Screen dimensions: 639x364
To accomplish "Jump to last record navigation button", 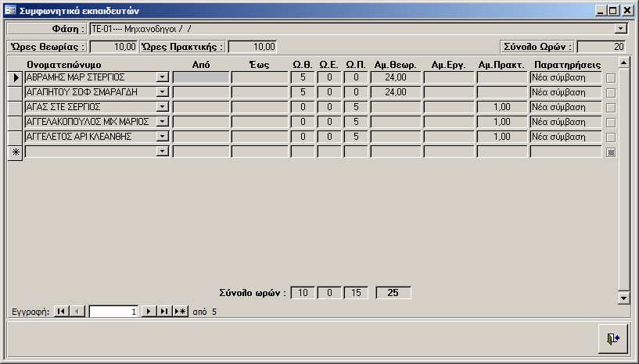I will coord(163,311).
